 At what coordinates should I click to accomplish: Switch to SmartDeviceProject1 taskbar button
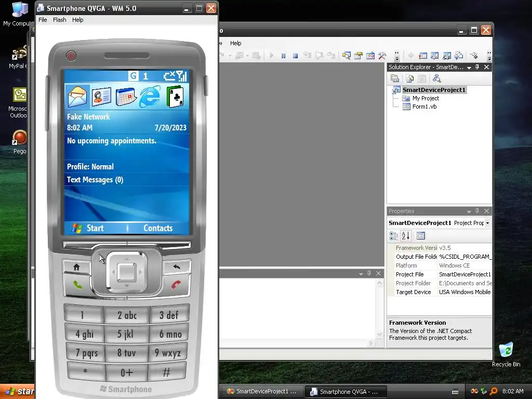(x=262, y=392)
